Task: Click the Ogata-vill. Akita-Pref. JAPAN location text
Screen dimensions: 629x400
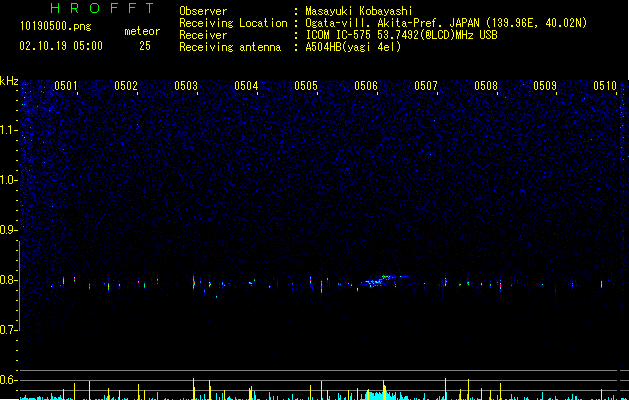Action: pos(446,23)
